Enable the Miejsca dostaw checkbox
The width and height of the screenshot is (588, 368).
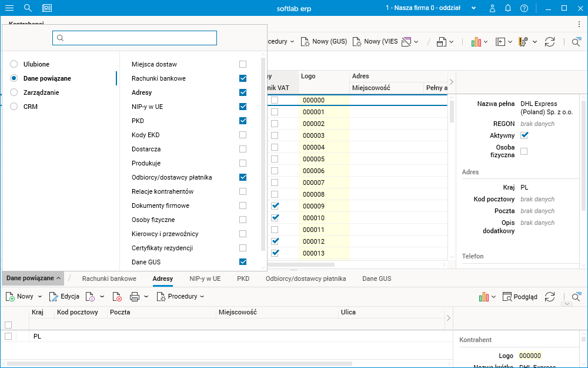243,64
